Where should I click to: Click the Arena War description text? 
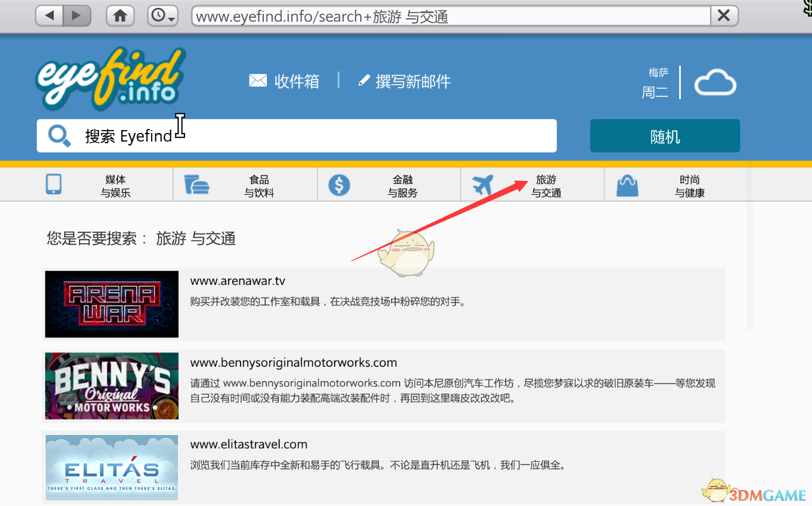point(328,301)
